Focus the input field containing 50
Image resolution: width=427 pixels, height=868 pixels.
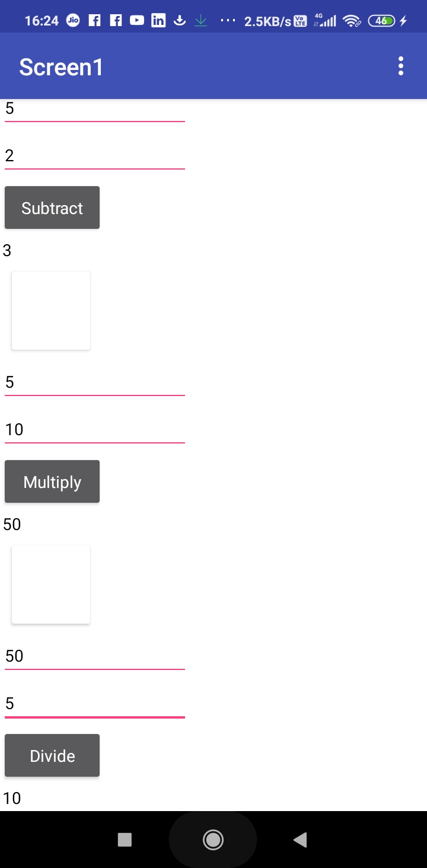tap(95, 656)
